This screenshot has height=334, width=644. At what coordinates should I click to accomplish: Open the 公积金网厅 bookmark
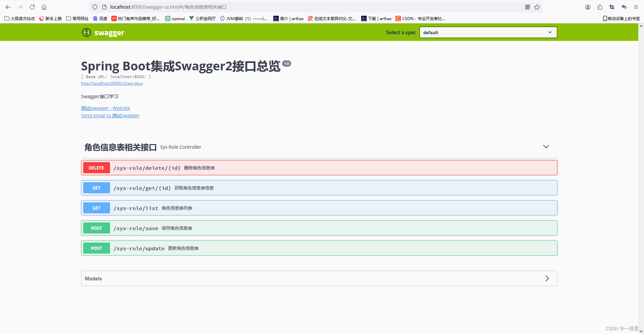(x=203, y=18)
